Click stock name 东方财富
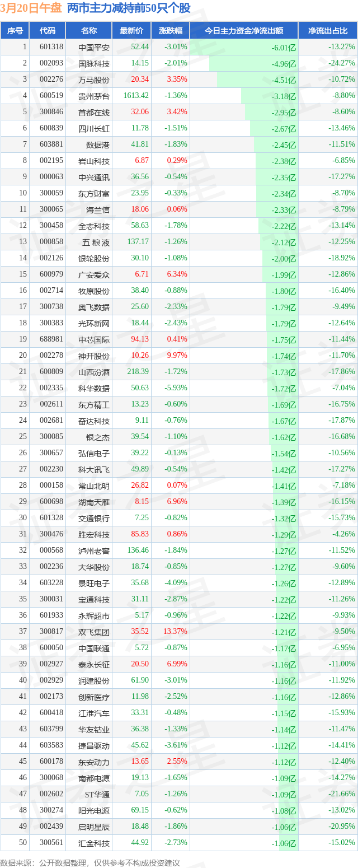The width and height of the screenshot is (358, 868). point(95,193)
